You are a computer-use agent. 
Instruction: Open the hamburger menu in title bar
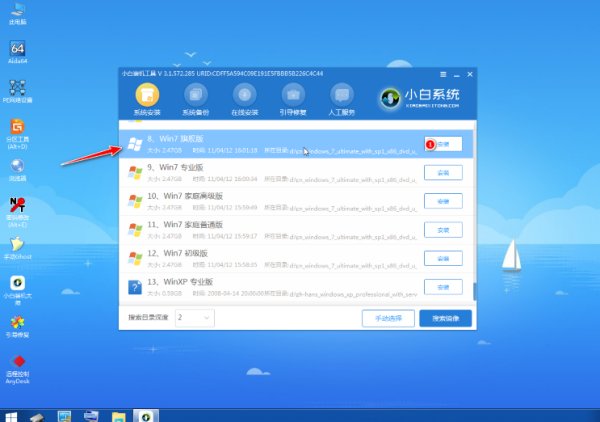coord(443,74)
